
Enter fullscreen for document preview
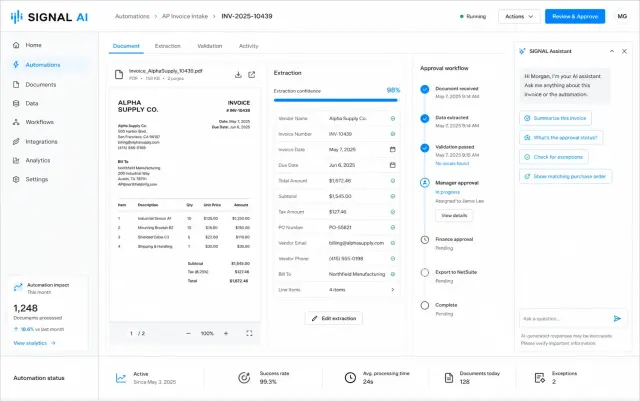click(x=249, y=333)
